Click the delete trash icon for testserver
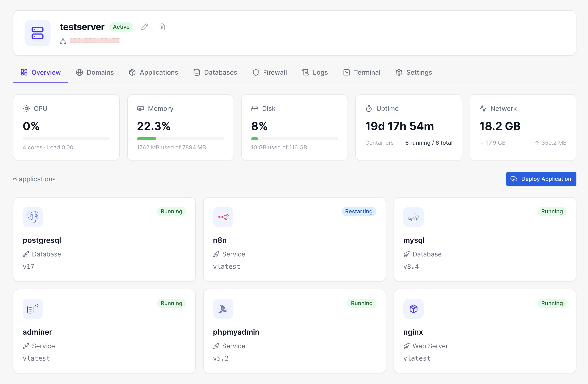 pos(162,27)
